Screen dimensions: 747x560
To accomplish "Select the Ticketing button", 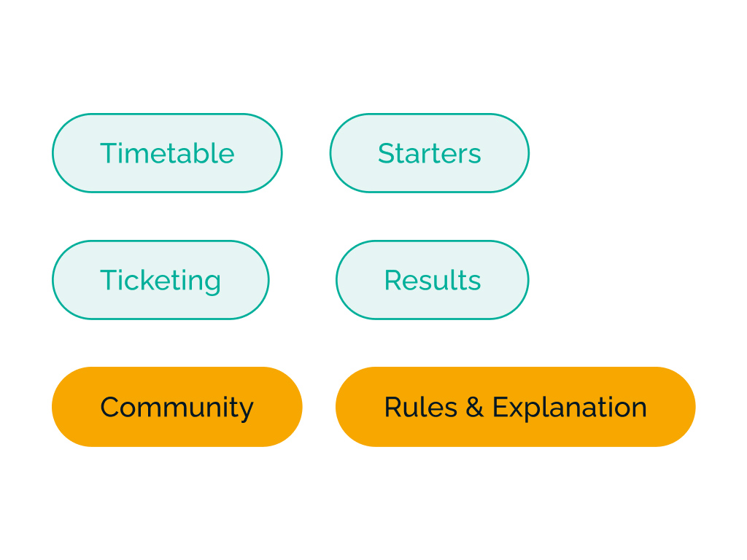I will tap(160, 280).
